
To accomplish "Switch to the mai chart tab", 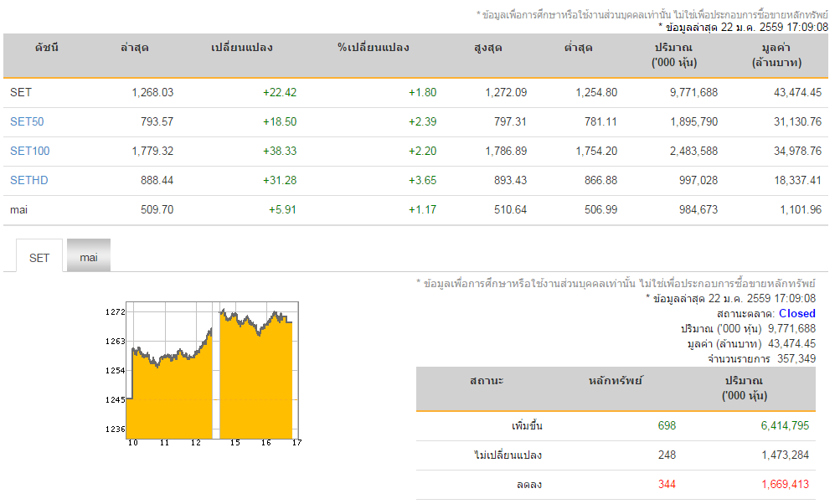I will click(89, 257).
